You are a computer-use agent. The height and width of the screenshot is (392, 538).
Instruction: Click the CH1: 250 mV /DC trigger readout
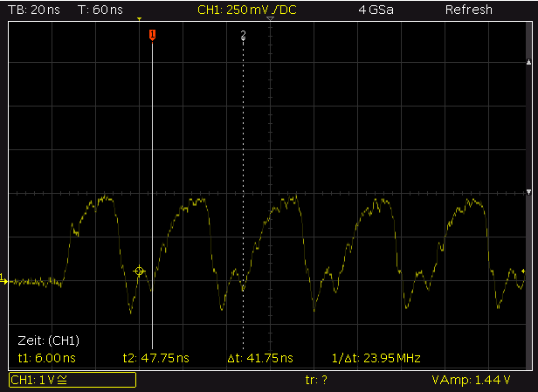tap(247, 10)
